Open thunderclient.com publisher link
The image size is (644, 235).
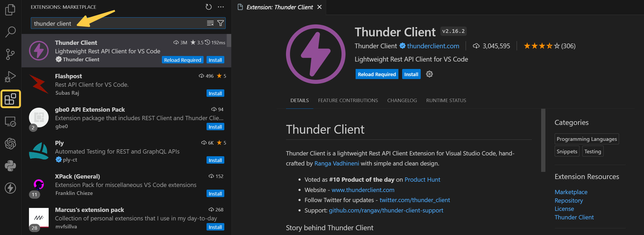point(433,46)
